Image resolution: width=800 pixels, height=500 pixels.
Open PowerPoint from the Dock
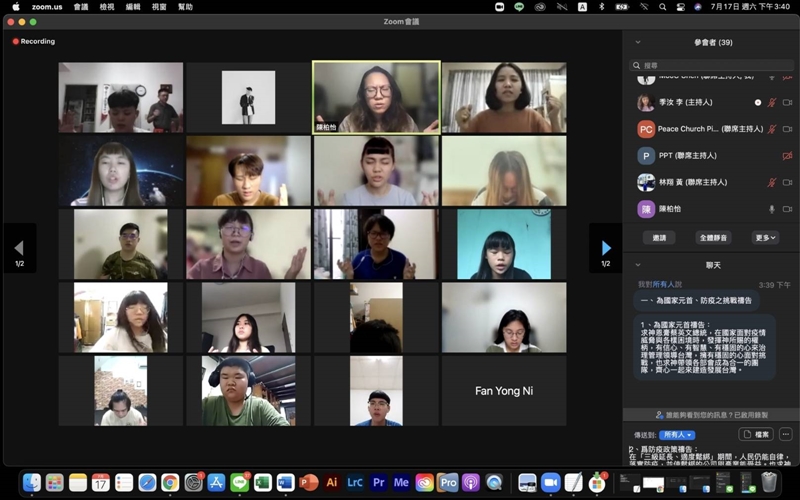click(309, 482)
